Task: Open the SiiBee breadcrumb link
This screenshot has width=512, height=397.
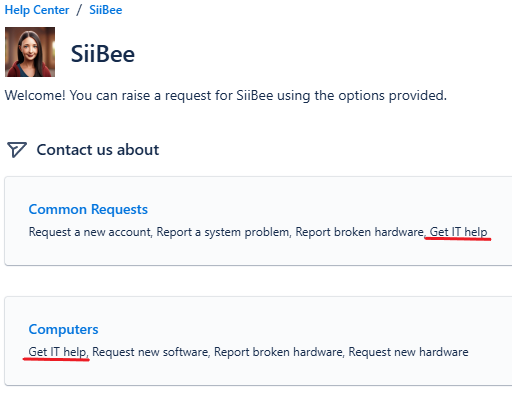Action: (x=106, y=10)
